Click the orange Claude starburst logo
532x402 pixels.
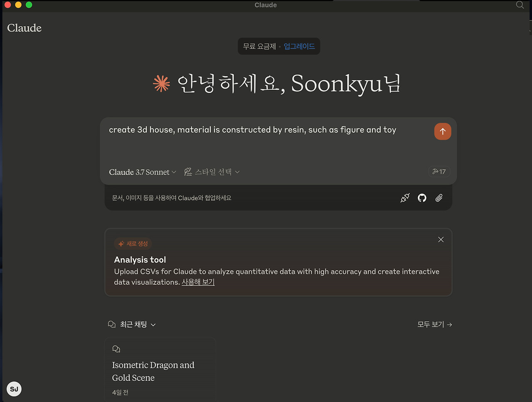click(x=161, y=84)
